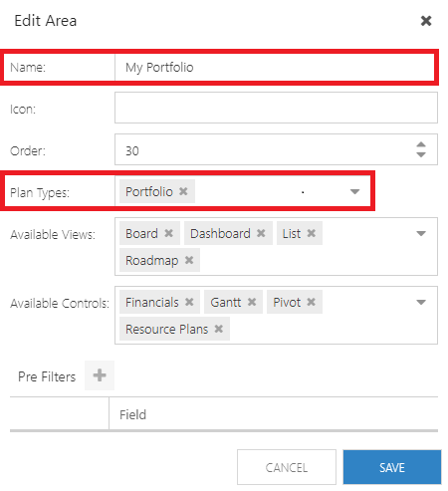Remove the Gantt control tag
This screenshot has height=491, width=448.
point(252,302)
